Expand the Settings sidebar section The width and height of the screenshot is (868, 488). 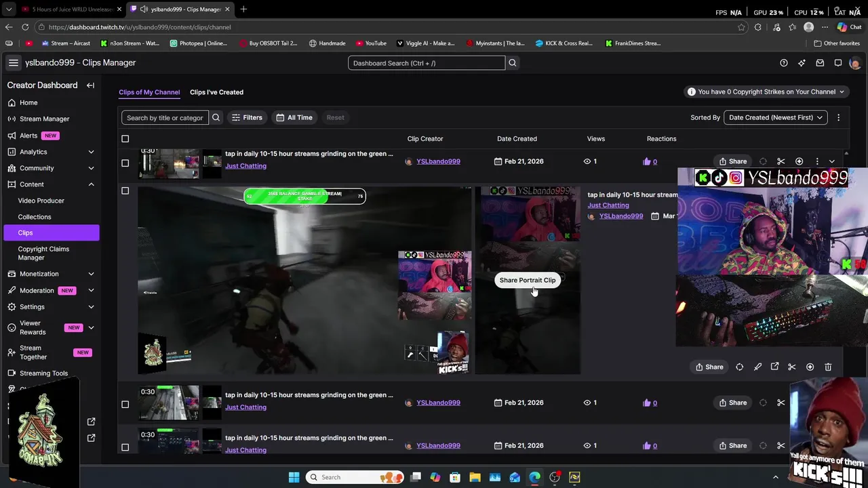tap(91, 307)
